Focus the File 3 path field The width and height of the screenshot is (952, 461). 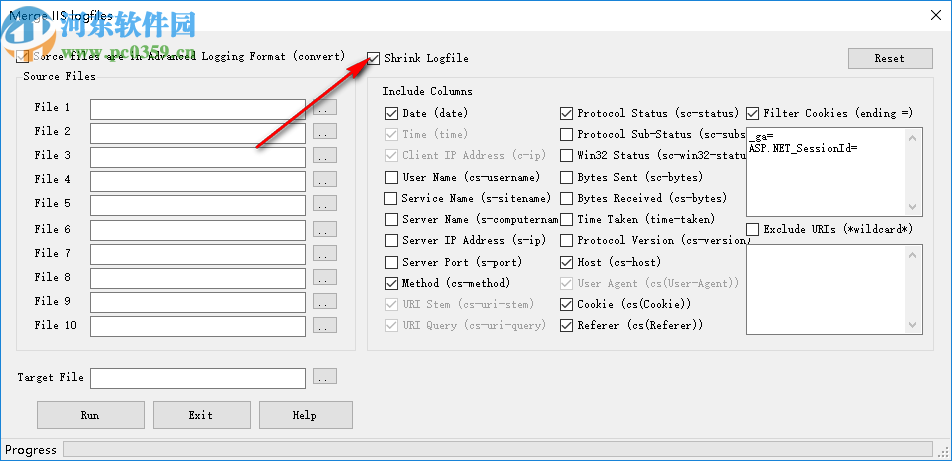[198, 157]
